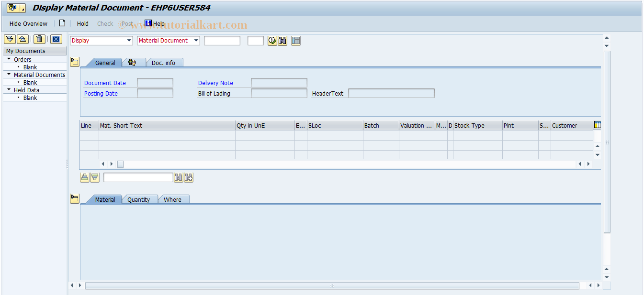Open the find material document search
This screenshot has height=295, width=644.
click(282, 41)
